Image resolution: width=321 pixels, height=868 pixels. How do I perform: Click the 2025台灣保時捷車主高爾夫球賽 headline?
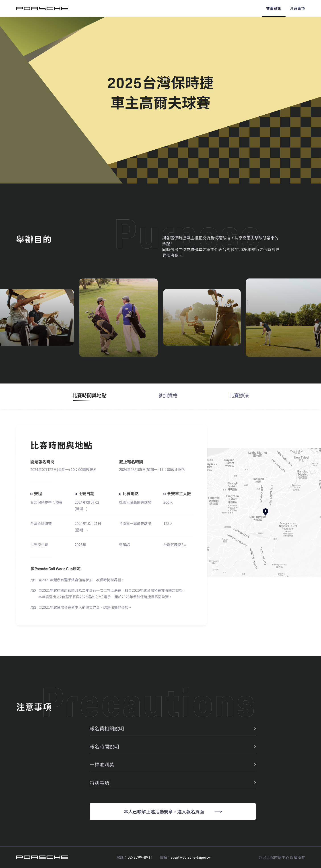click(160, 93)
